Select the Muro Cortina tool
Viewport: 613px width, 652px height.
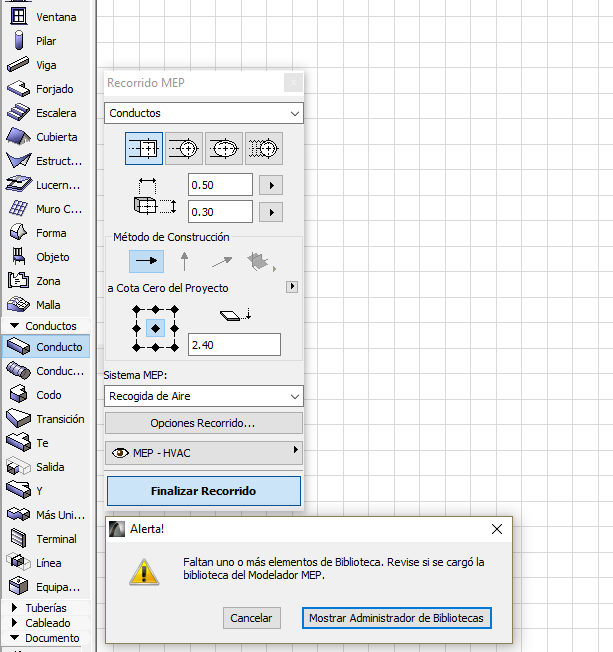click(46, 209)
